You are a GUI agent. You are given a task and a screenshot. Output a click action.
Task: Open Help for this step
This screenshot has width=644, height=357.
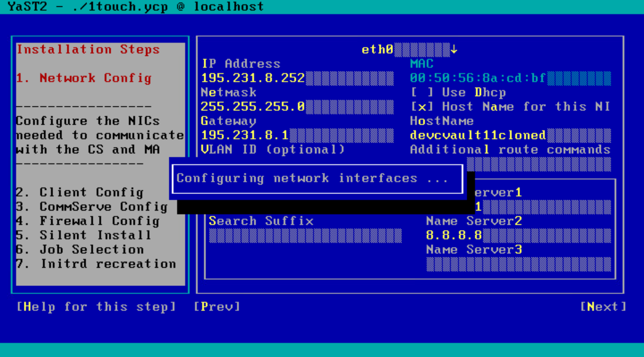point(96,307)
